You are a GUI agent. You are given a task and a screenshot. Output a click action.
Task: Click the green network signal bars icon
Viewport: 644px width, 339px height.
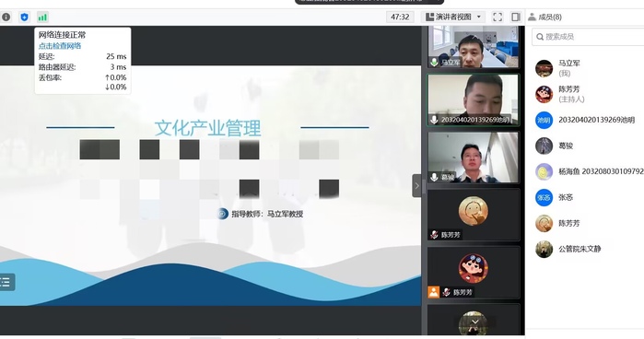(x=42, y=18)
